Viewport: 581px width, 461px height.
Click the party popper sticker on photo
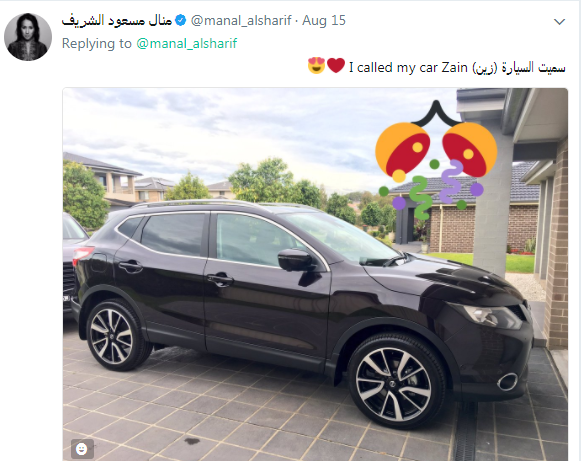pyautogui.click(x=436, y=160)
